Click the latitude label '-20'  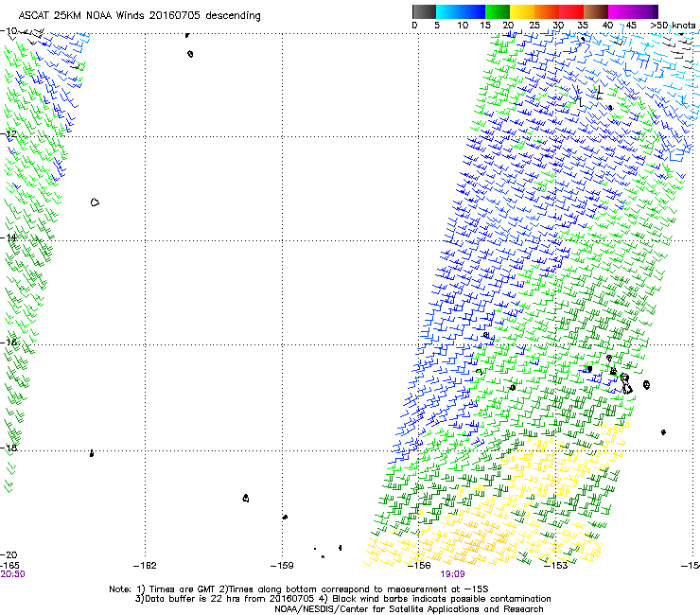click(x=9, y=554)
